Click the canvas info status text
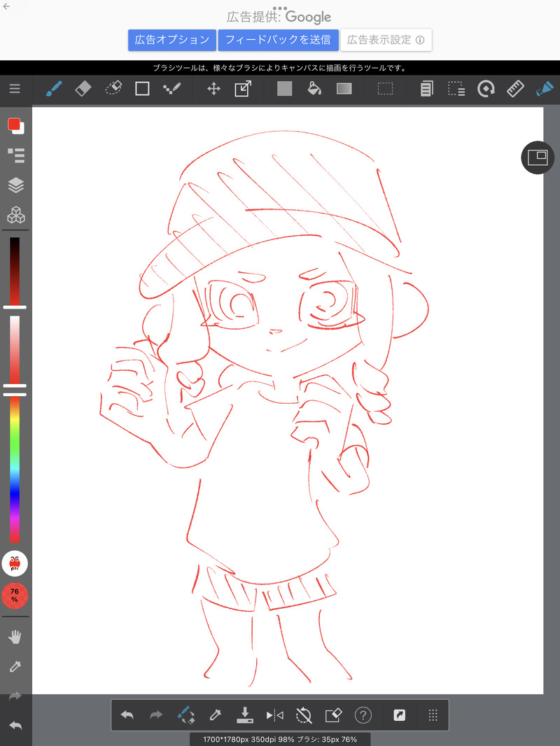Image resolution: width=560 pixels, height=746 pixels. tap(280, 739)
